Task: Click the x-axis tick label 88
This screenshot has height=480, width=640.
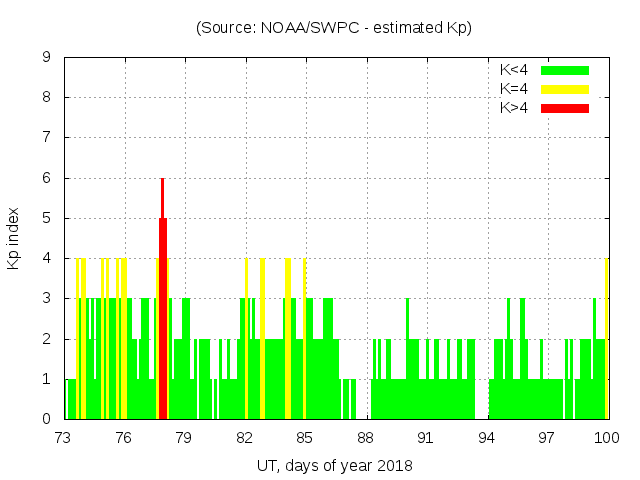Action: coord(366,438)
